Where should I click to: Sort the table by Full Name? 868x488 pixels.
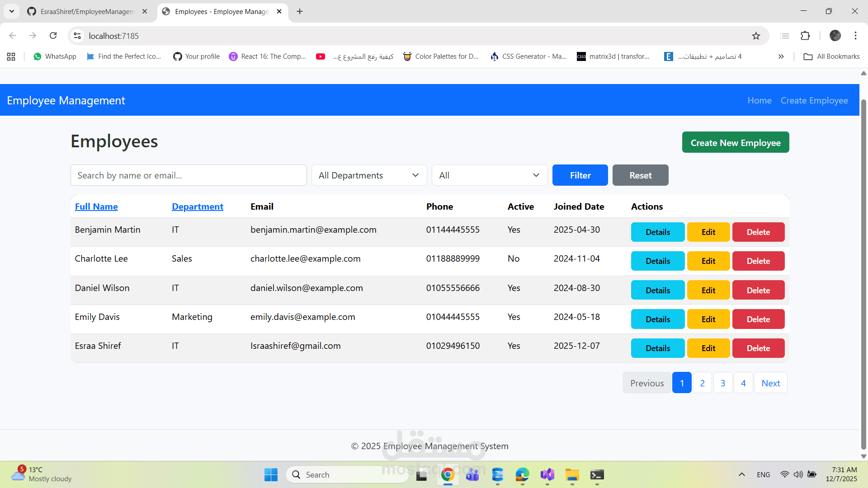pyautogui.click(x=96, y=206)
